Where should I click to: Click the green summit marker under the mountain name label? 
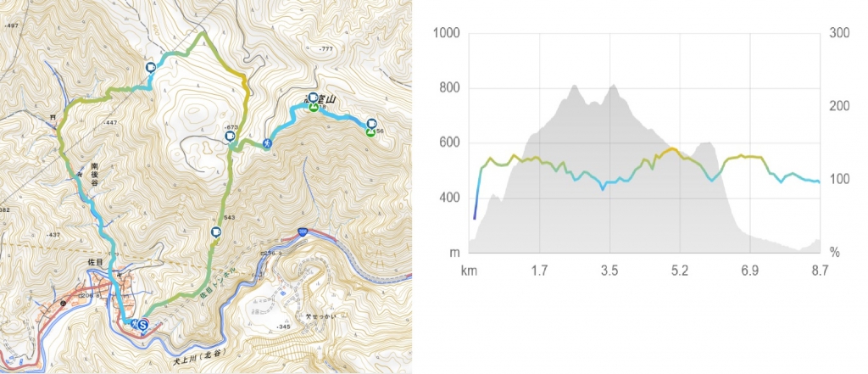pos(314,108)
